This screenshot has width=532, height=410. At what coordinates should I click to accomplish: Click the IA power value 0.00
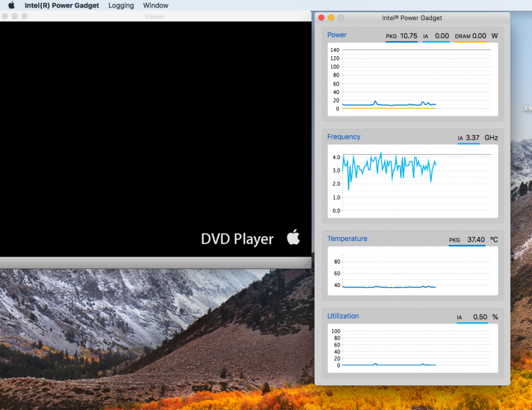[x=442, y=36]
